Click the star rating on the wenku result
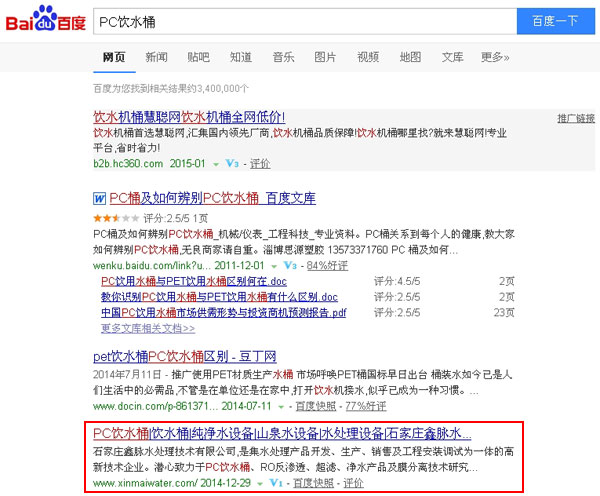 116,218
